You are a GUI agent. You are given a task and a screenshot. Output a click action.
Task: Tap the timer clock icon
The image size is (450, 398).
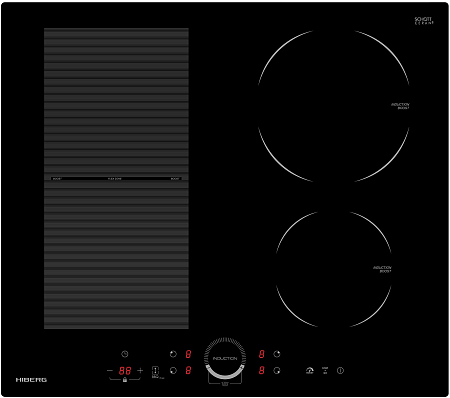coord(125,354)
